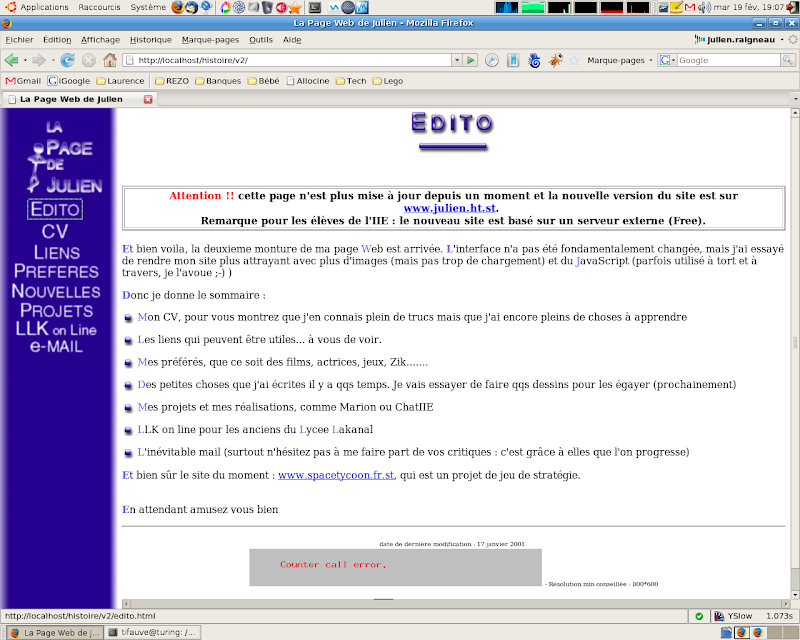800x640 pixels.
Task: Click the clock mar 19 fév, 19:07
Action: pyautogui.click(x=748, y=7)
